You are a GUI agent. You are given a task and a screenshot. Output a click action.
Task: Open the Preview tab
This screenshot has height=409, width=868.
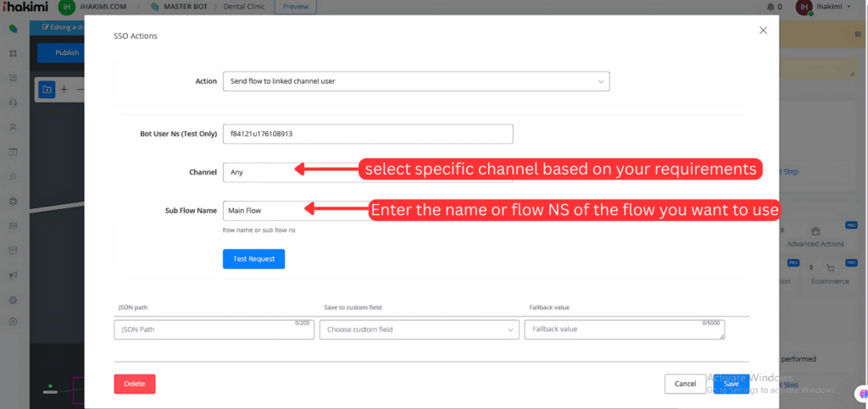[295, 8]
